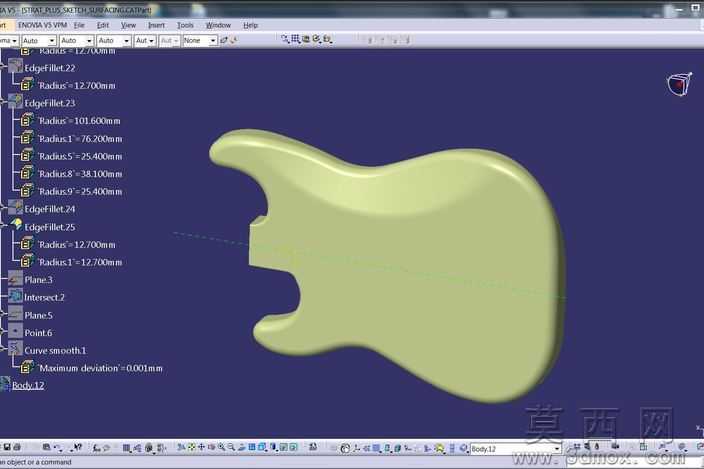Activate the What's This help cursor icon

(x=77, y=447)
